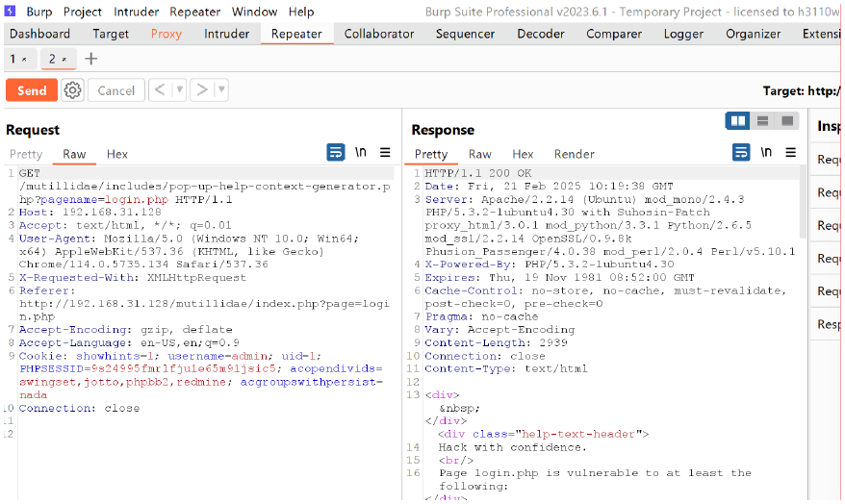
Task: Switch Response view to Pretty
Action: 431,155
